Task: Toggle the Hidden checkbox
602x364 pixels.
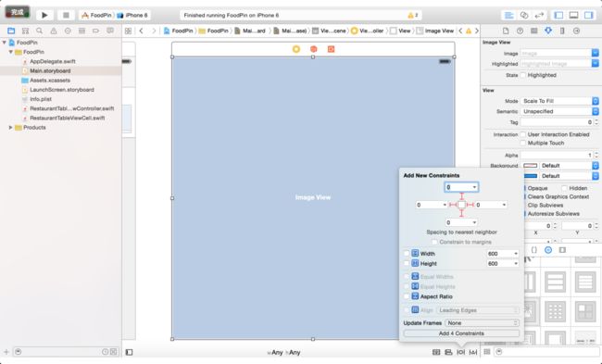Action: [x=564, y=188]
